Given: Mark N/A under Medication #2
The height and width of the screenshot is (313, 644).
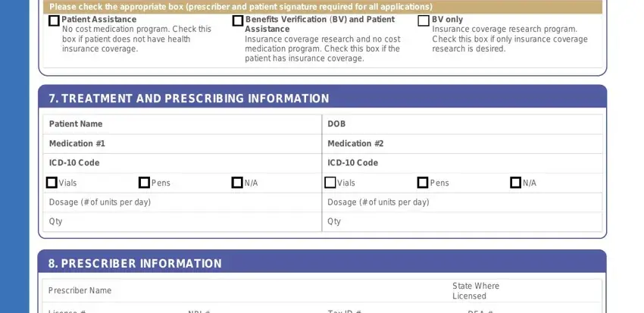Looking at the screenshot, I should [x=515, y=183].
